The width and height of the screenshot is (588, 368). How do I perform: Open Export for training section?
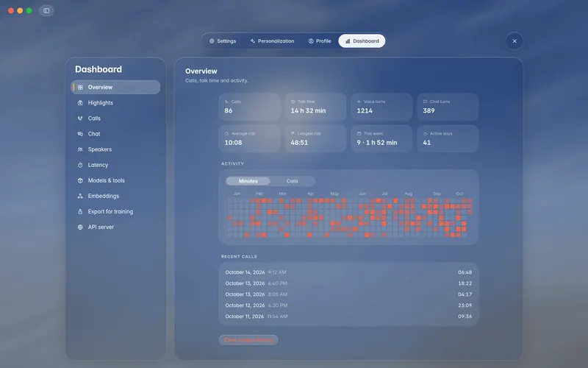click(115, 211)
